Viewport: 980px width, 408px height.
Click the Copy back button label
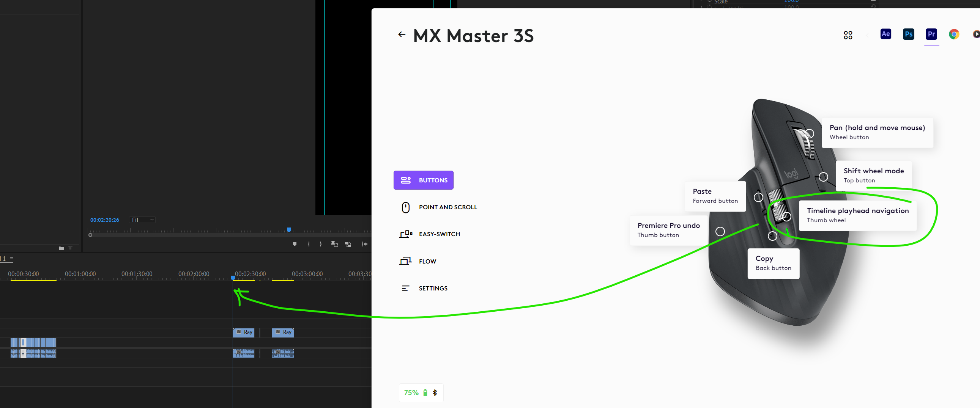[x=765, y=258]
